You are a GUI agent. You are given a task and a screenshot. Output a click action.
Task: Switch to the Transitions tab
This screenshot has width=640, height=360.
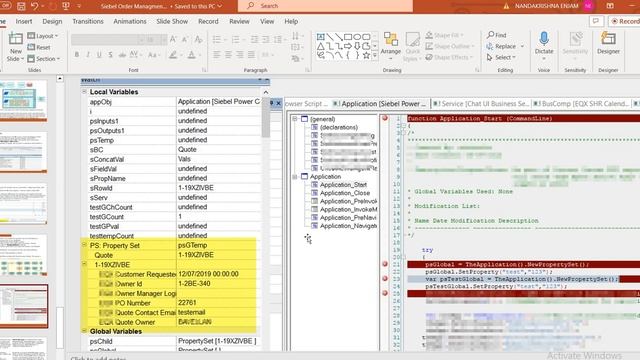[88, 21]
